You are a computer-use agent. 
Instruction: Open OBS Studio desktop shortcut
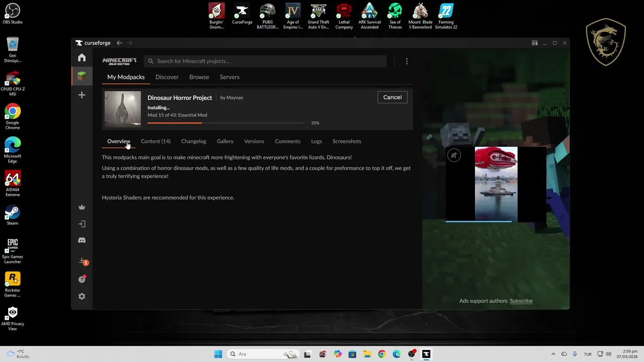pos(13,14)
